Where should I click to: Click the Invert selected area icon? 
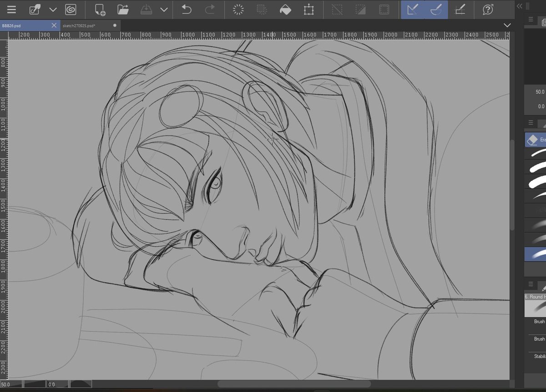pos(361,10)
